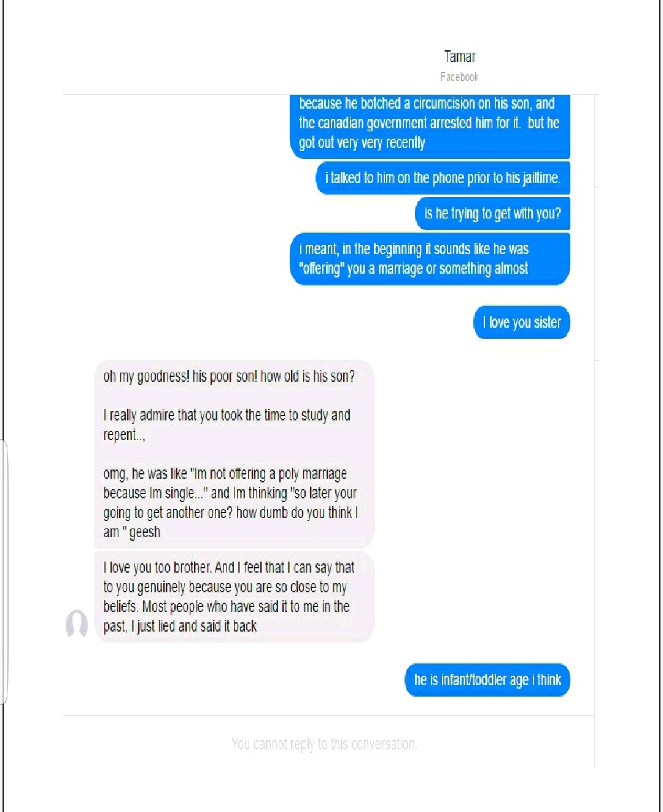Click the "I really admire that you" paragraph

227,425
